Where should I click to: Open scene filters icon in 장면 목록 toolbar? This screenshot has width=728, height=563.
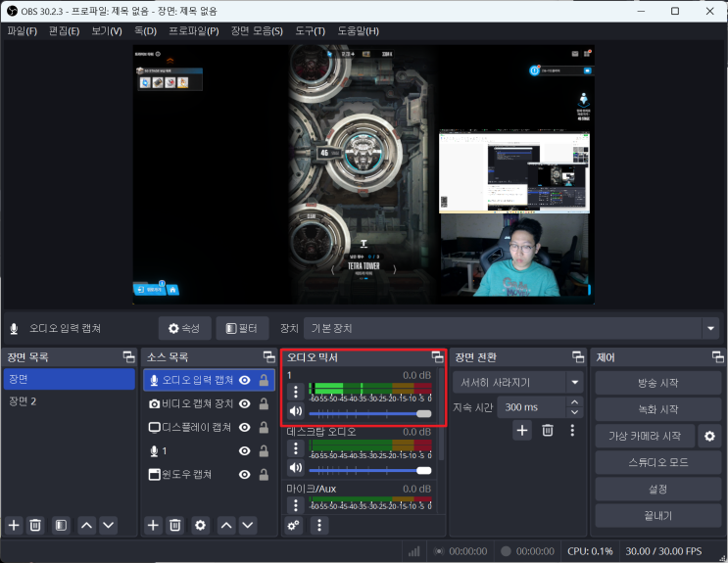coord(61,526)
